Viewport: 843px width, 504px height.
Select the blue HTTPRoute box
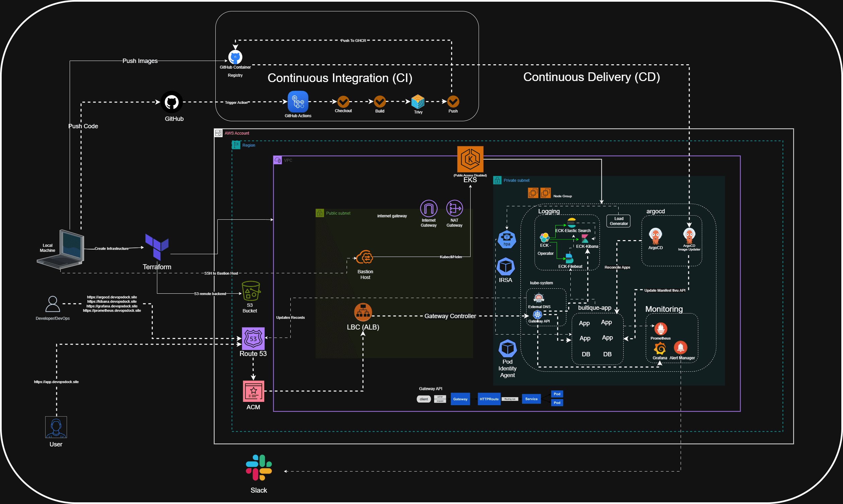(489, 399)
